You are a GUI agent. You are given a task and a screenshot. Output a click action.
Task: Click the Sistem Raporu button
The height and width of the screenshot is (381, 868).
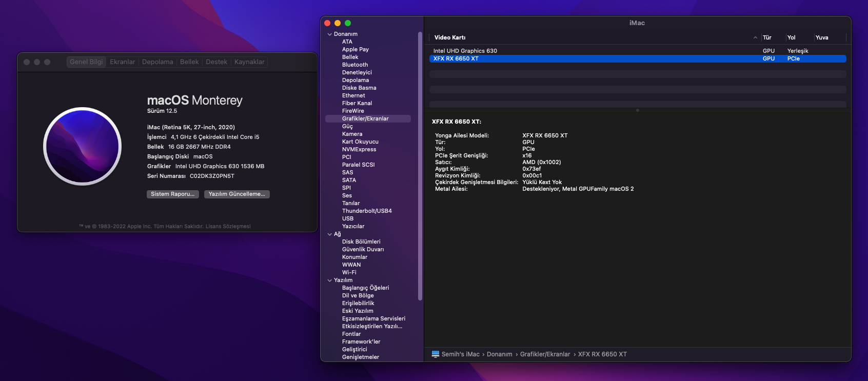[172, 194]
